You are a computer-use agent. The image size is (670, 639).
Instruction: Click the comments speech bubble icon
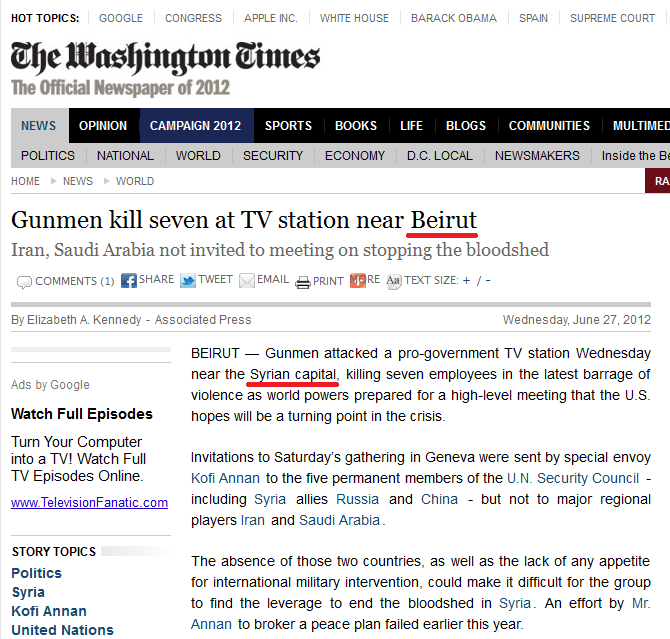[x=24, y=282]
